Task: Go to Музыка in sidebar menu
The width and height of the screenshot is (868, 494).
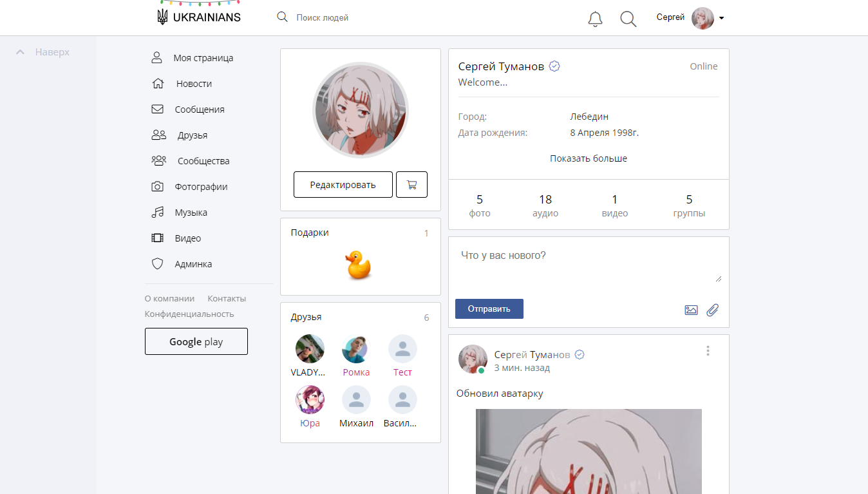Action: [x=191, y=213]
